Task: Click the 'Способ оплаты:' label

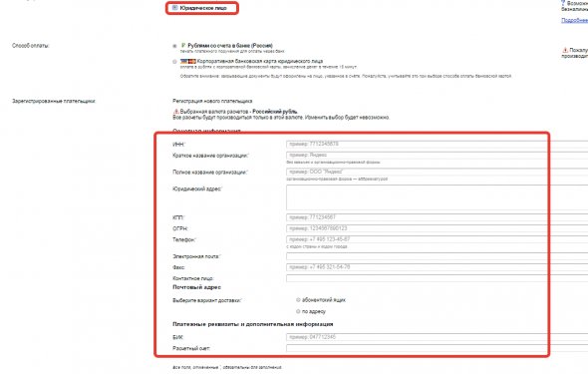Action: (31, 46)
